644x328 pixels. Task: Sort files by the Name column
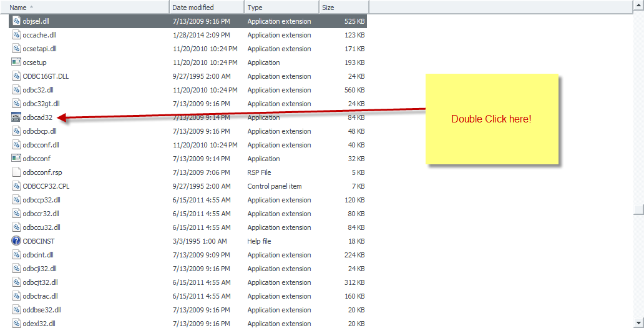[x=87, y=7]
